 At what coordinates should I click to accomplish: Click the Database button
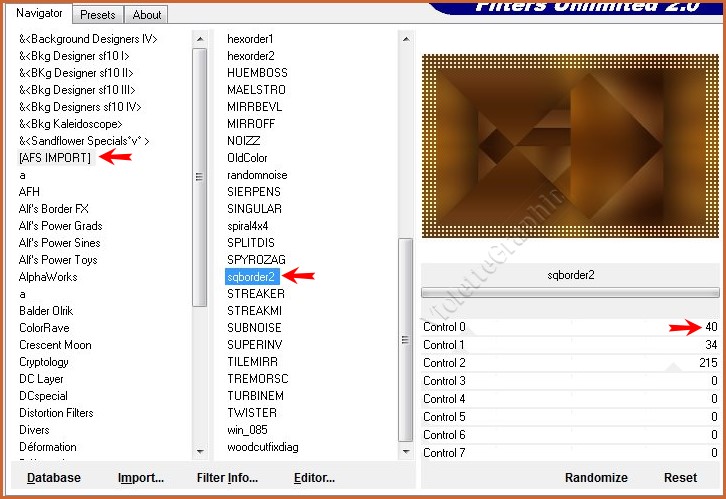pos(54,478)
